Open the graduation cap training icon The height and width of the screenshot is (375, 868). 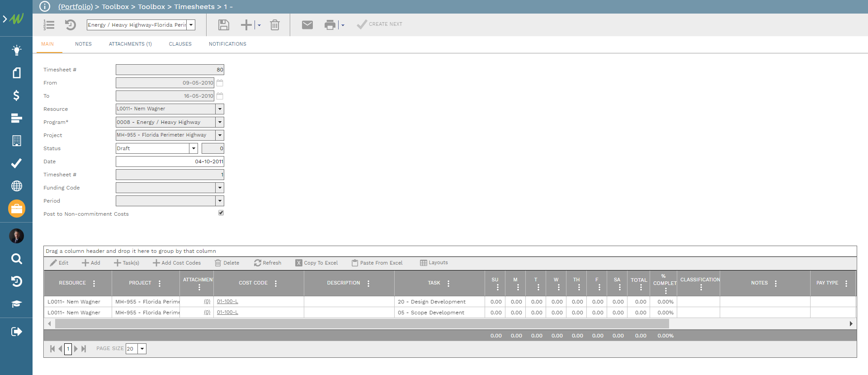(x=16, y=304)
